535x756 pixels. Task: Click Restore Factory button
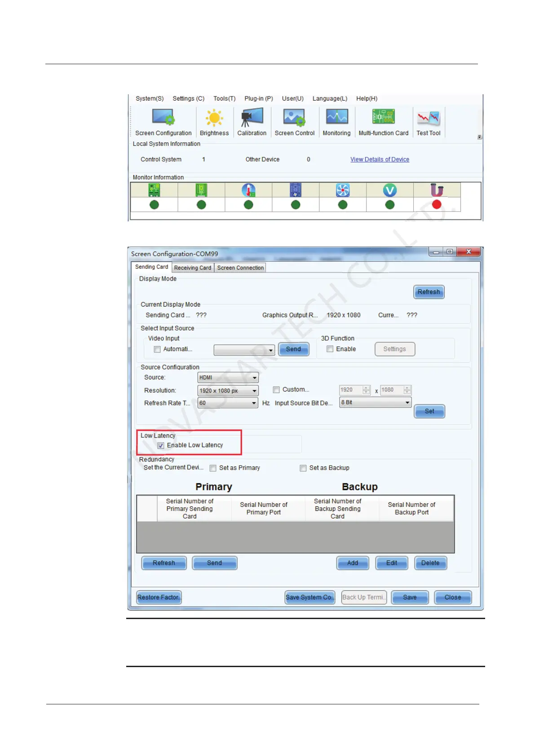(159, 598)
